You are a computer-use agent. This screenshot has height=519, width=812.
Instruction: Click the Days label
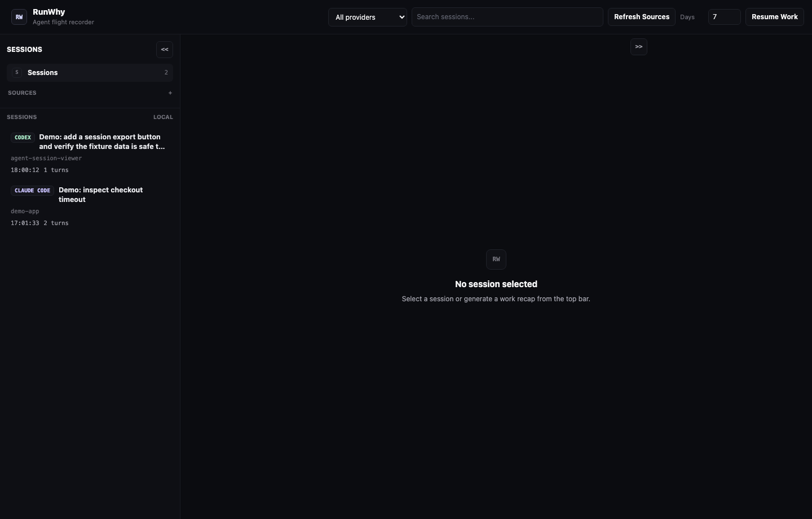pyautogui.click(x=687, y=17)
